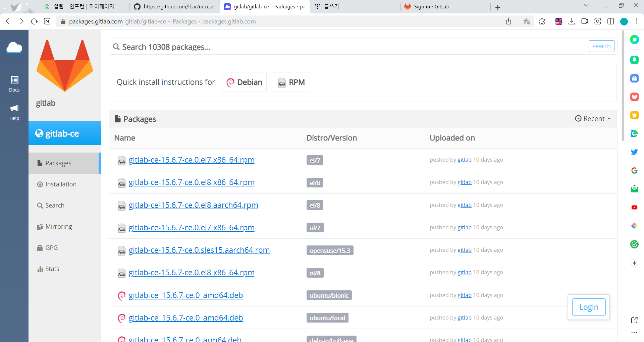The width and height of the screenshot is (644, 342).
Task: Toggle the split view sidebar icon
Action: (x=611, y=21)
